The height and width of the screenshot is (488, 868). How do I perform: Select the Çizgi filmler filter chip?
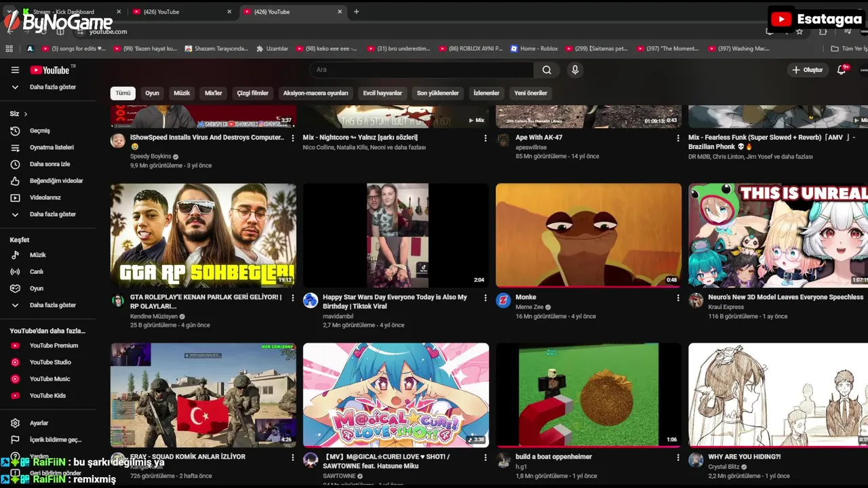pos(252,93)
